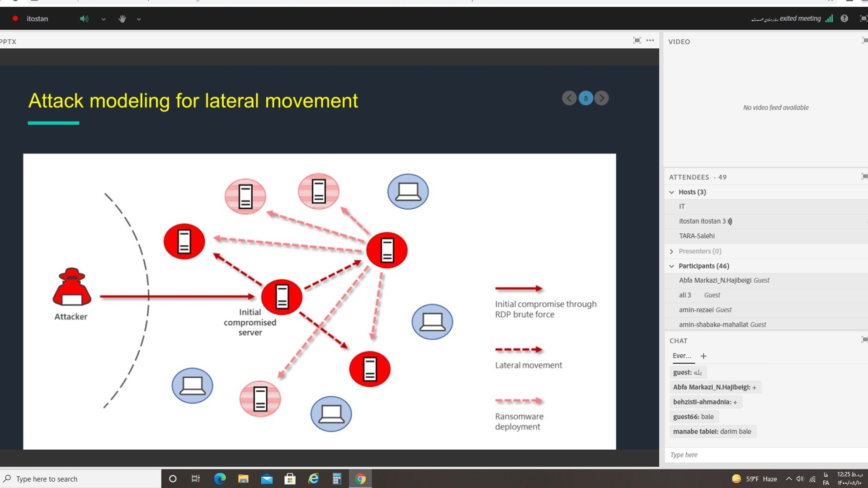The image size is (868, 488).
Task: Open the help question mark icon
Action: click(844, 19)
